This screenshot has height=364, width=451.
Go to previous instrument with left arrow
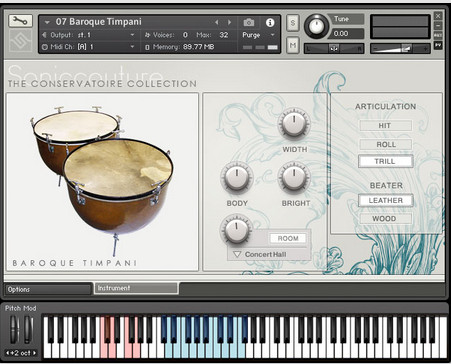click(x=217, y=22)
